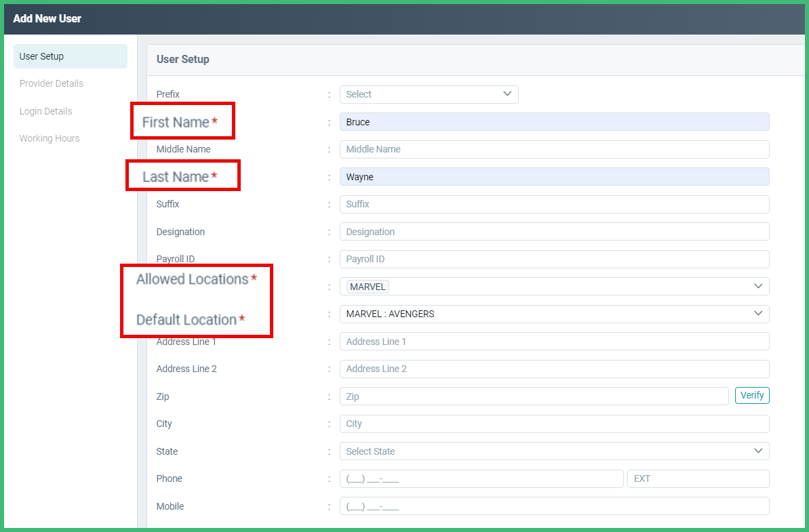The height and width of the screenshot is (532, 809).
Task: Click the First Name field containing Bruce
Action: [x=554, y=121]
